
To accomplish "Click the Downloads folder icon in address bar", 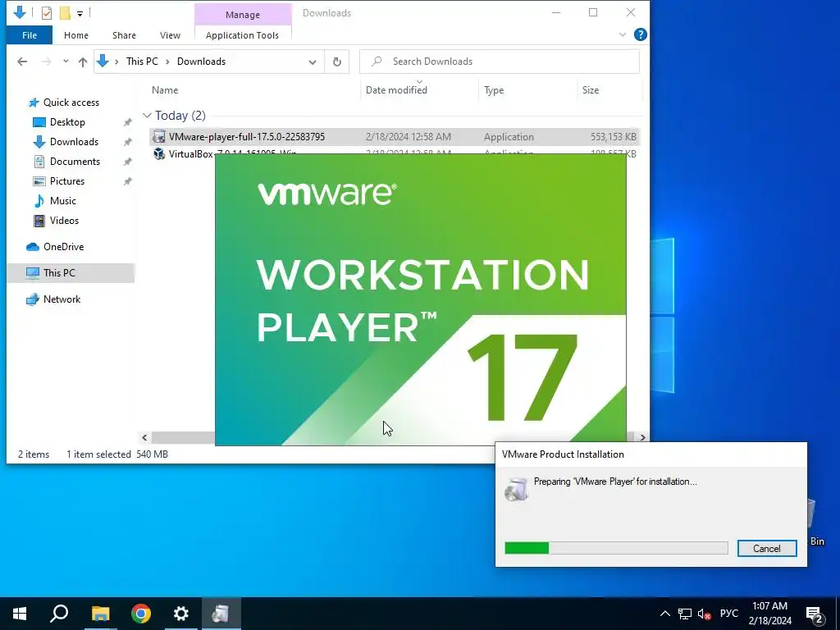I will (103, 62).
